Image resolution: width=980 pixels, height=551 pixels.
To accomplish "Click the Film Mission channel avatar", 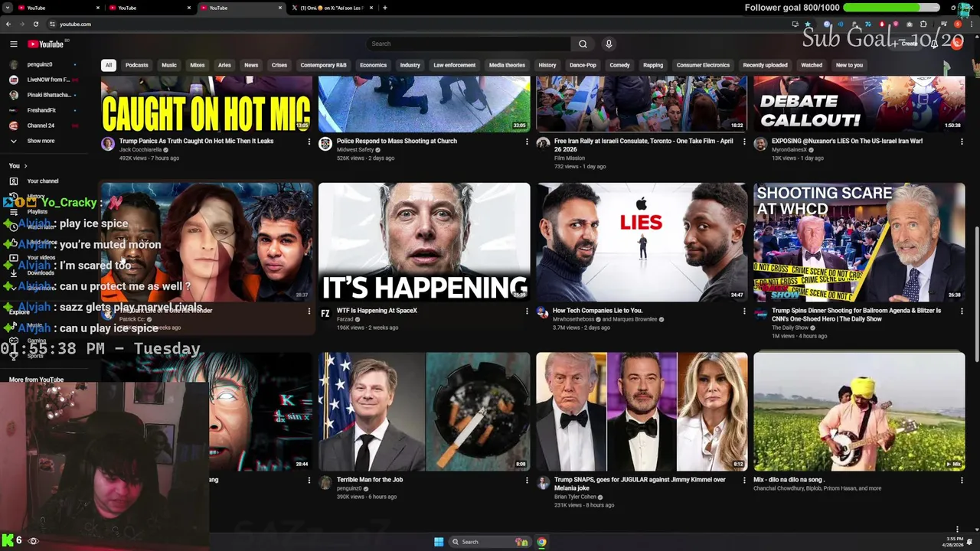I will (x=543, y=144).
